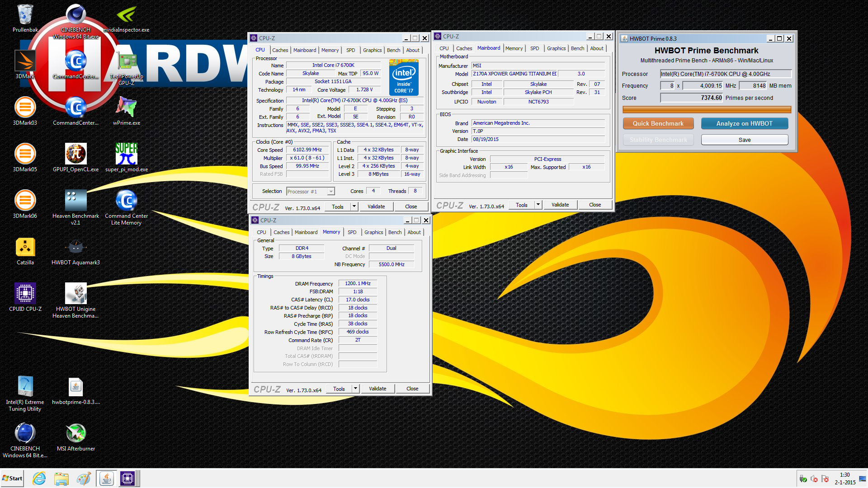Open the 3DMark06 desktop icon

[25, 204]
